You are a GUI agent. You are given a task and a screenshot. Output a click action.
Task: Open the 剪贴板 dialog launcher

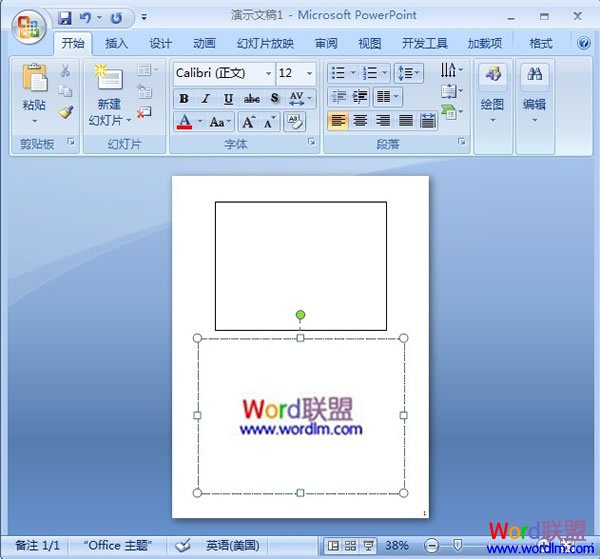click(71, 142)
